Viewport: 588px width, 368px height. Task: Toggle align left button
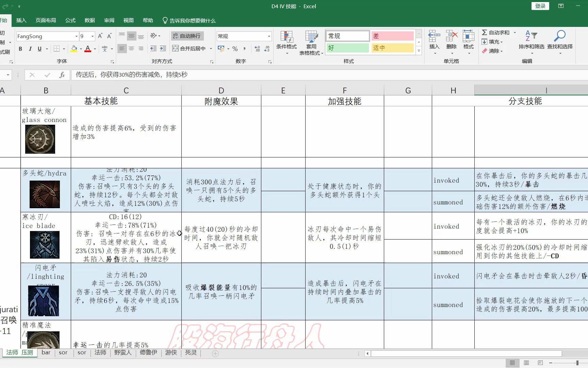click(122, 49)
